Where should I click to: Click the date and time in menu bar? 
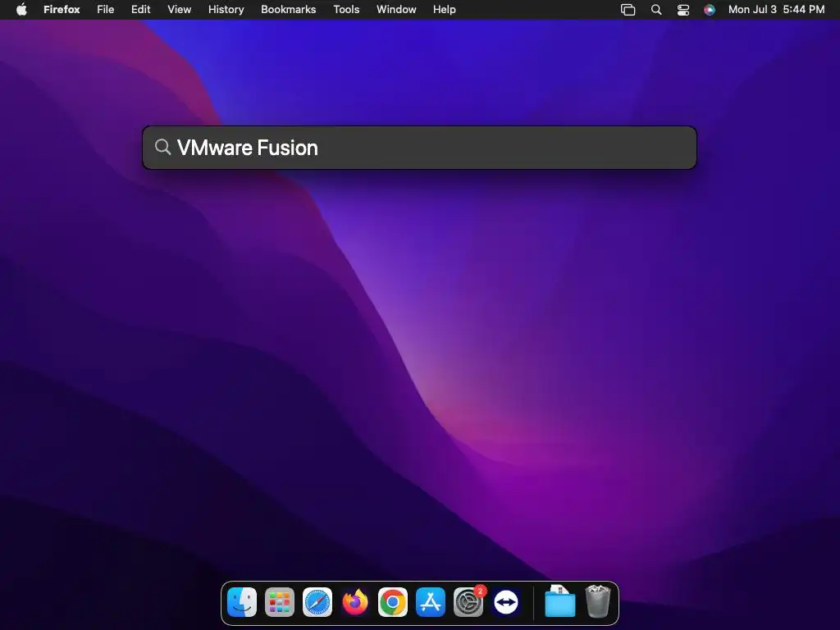[x=776, y=10]
